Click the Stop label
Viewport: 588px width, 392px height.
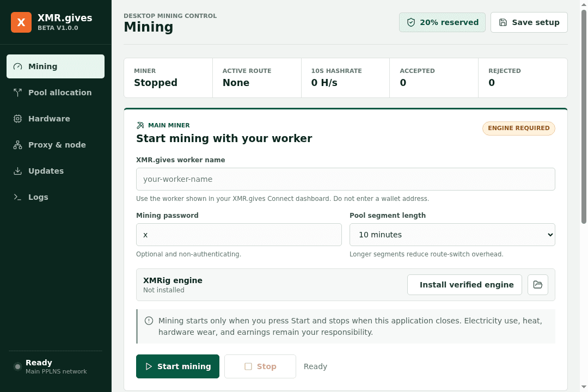[x=267, y=366]
